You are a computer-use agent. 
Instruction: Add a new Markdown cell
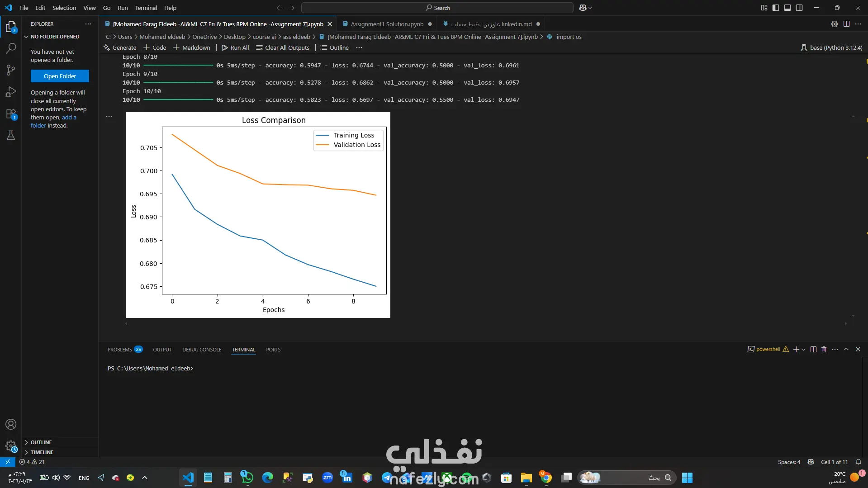tap(192, 47)
